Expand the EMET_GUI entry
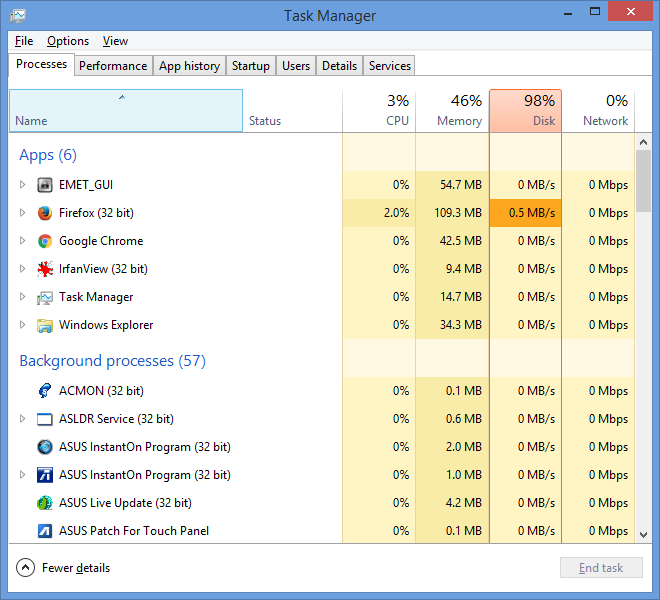This screenshot has height=600, width=660. (23, 184)
